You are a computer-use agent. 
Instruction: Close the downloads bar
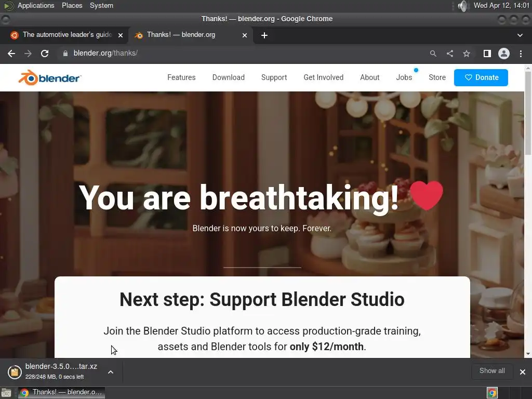[523, 372]
